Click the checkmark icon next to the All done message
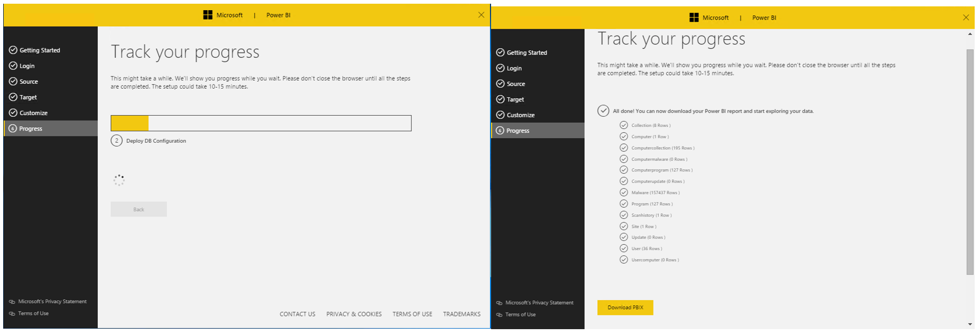The width and height of the screenshot is (980, 335). coord(603,111)
